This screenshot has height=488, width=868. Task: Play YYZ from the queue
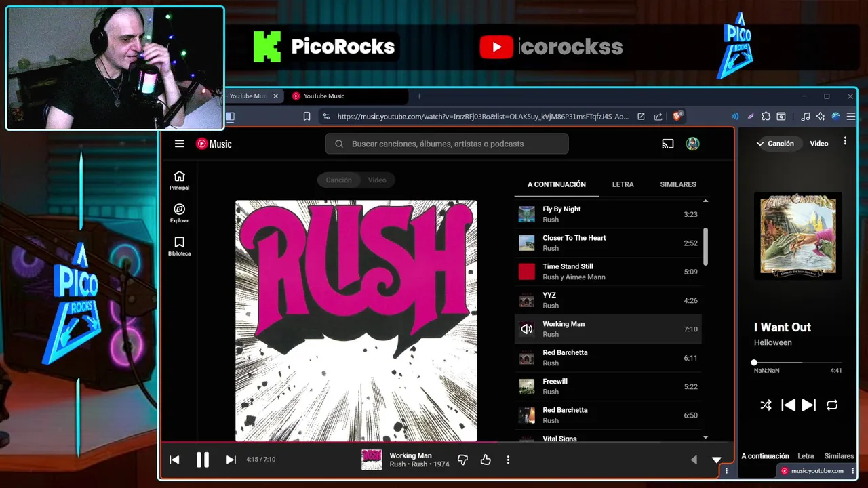[608, 300]
